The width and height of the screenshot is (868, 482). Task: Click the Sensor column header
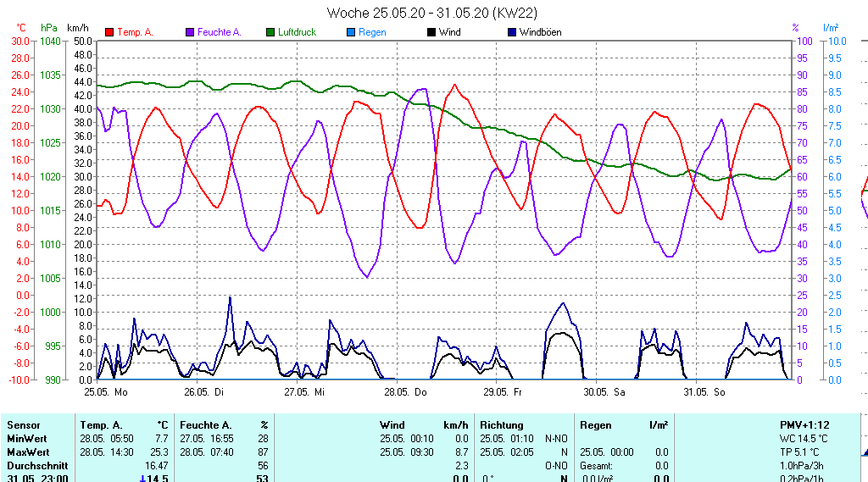click(x=24, y=425)
